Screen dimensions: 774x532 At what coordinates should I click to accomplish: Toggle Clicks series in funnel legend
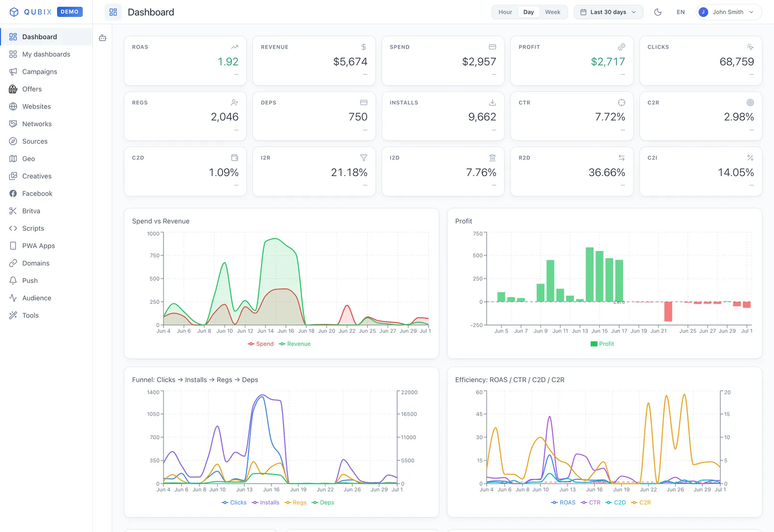234,502
